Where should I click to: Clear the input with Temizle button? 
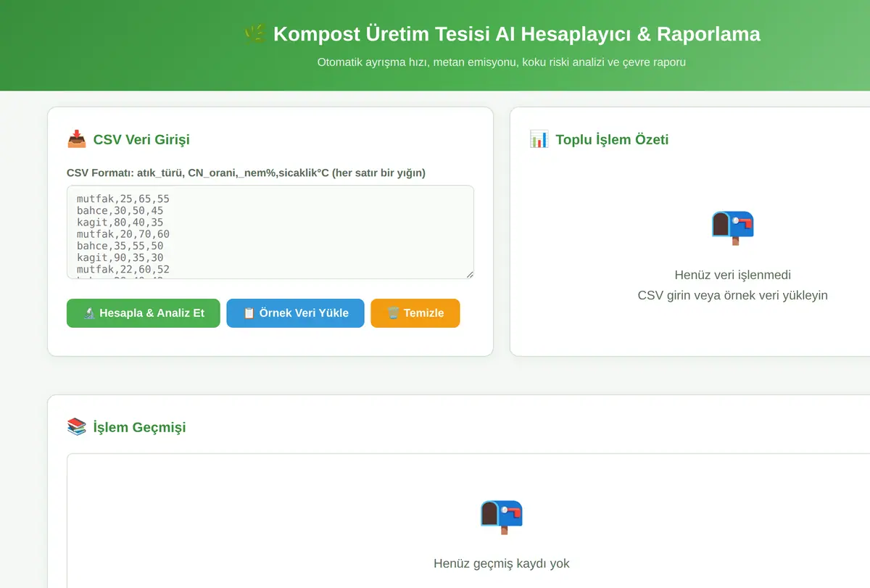tap(415, 313)
